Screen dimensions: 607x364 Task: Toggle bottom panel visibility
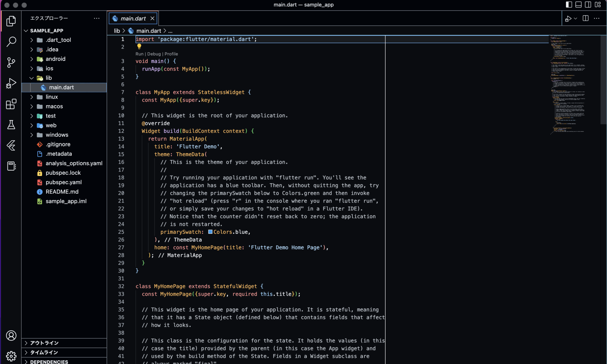pyautogui.click(x=578, y=4)
